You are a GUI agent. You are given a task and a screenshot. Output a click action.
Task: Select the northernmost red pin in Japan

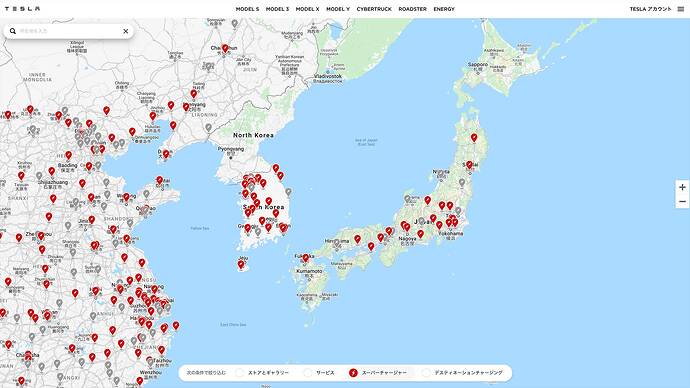(x=474, y=138)
